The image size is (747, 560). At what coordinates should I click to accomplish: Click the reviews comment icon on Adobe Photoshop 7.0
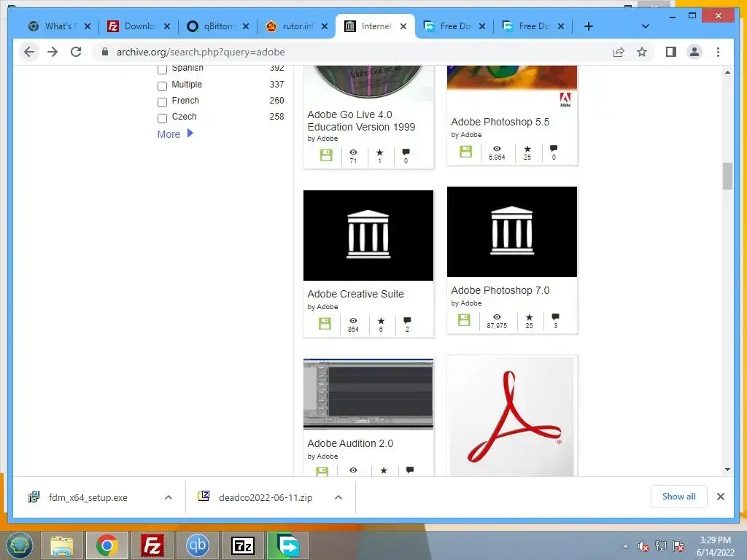point(555,316)
